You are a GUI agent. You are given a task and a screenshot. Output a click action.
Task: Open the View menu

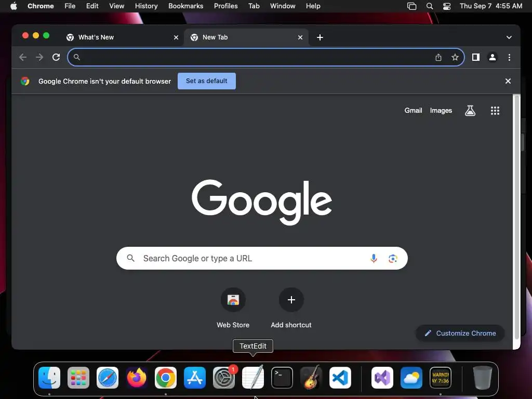(117, 6)
